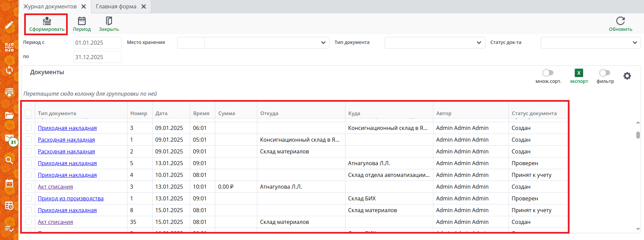Open the Период calendar tool
Viewport: 644px width, 240px height.
point(82,21)
